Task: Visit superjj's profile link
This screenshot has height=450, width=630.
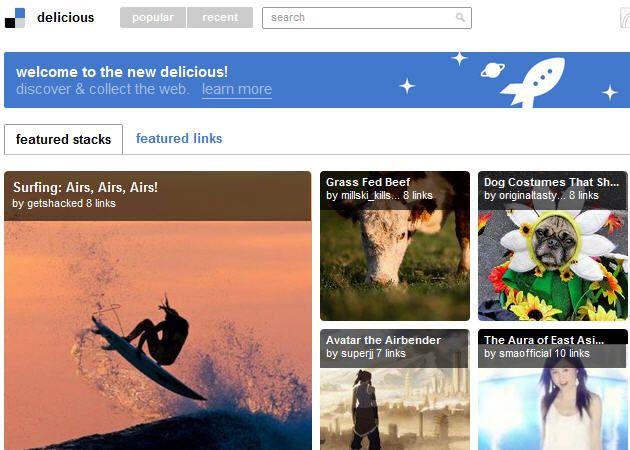Action: [x=360, y=354]
